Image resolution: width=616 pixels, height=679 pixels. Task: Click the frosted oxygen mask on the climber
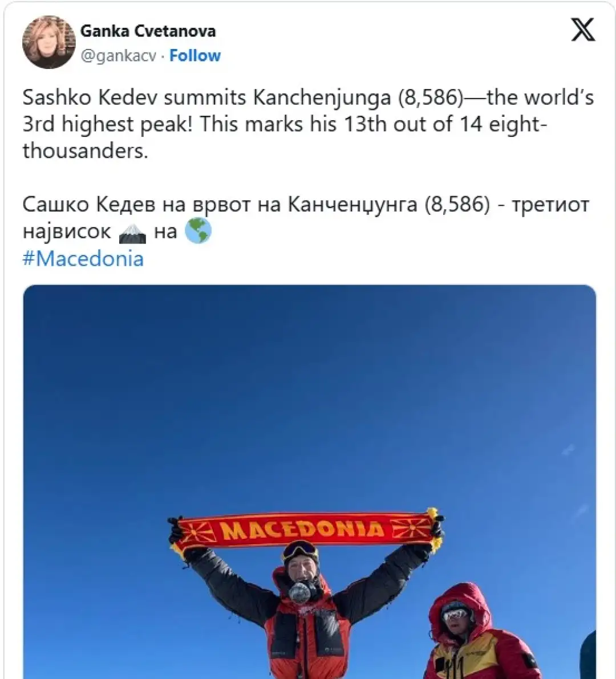click(300, 592)
